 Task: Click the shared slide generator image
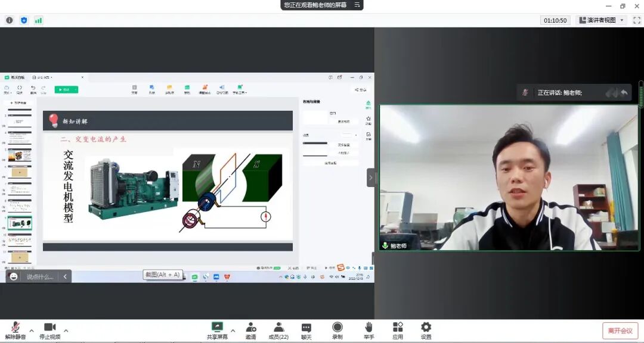pos(133,188)
